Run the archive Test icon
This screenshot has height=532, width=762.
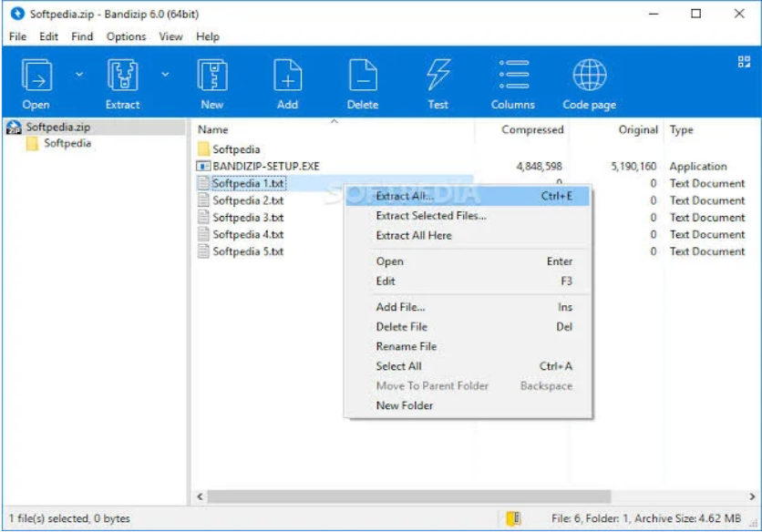438,76
